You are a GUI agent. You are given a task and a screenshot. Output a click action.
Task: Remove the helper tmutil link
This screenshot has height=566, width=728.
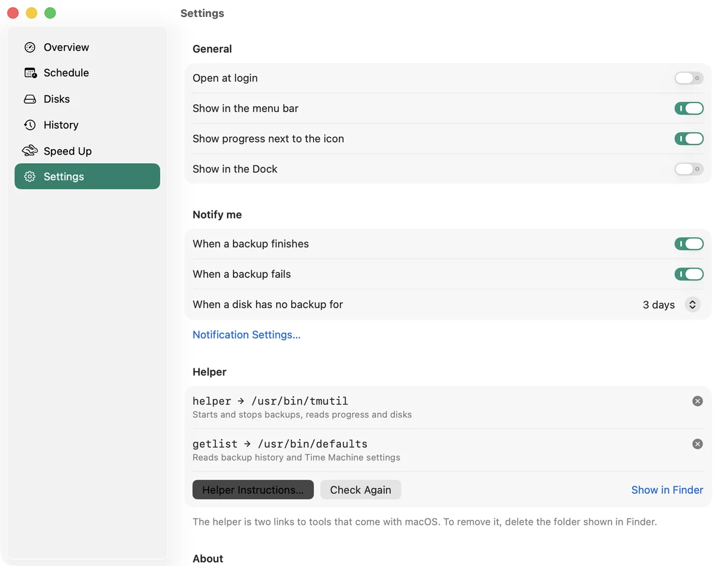point(698,401)
